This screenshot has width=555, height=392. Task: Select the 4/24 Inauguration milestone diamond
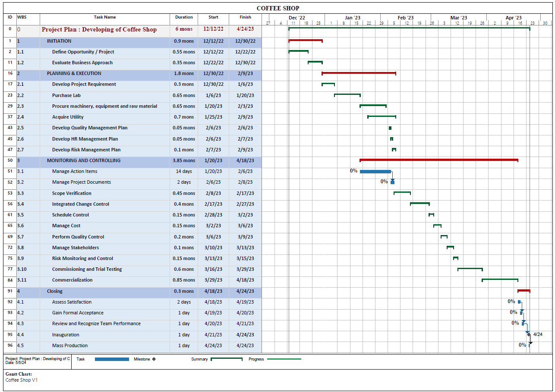coord(528,335)
